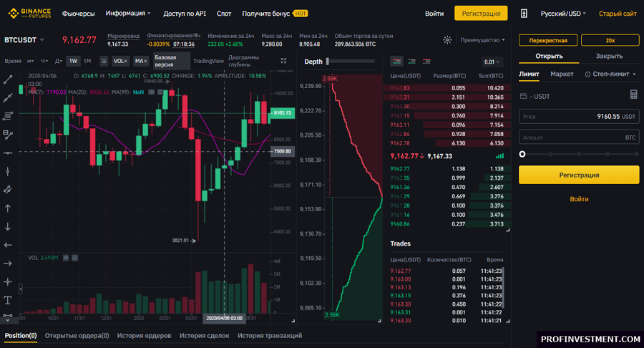
Task: Open the hour (Ч) interval dropdown
Action: (x=44, y=61)
